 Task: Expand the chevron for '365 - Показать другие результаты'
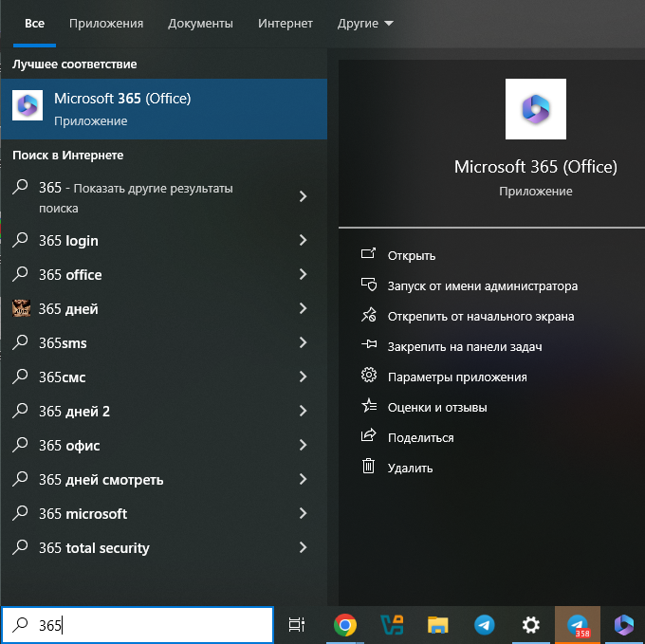click(304, 196)
